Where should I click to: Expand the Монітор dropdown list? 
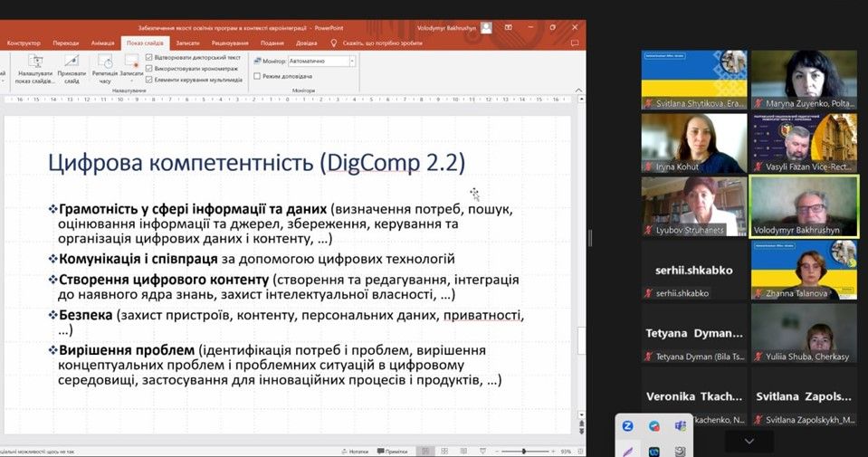(352, 62)
